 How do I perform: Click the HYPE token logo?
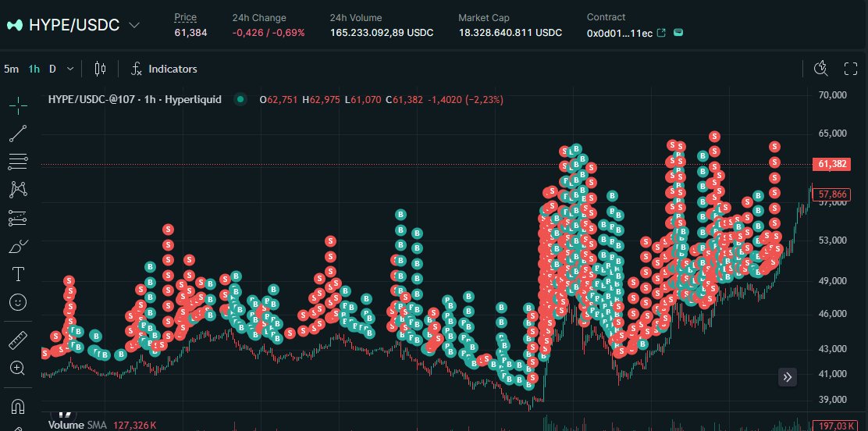pos(14,25)
